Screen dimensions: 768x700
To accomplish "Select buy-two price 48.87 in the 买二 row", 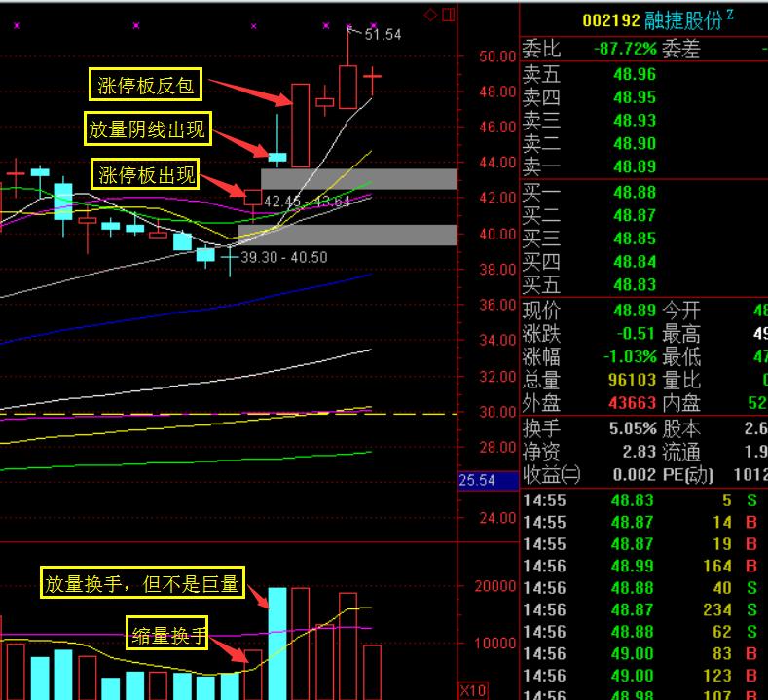I will [x=635, y=215].
